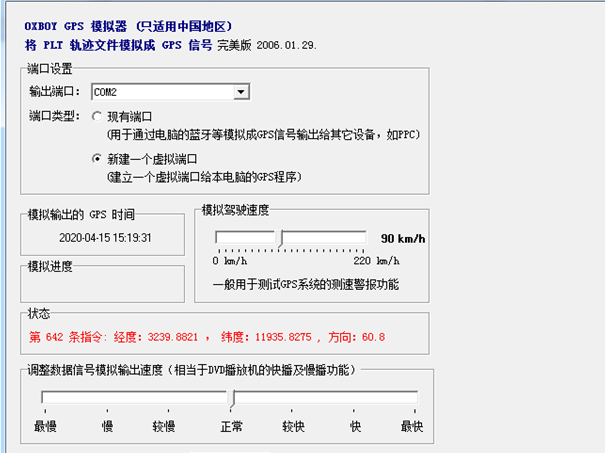
Task: Select the 现有端口 radio button
Action: click(97, 116)
